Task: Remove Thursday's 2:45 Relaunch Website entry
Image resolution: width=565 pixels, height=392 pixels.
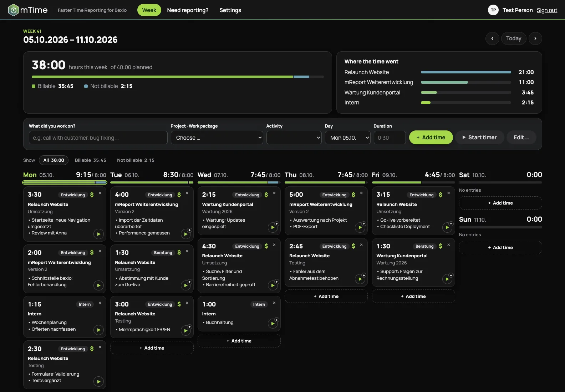Action: click(x=361, y=245)
